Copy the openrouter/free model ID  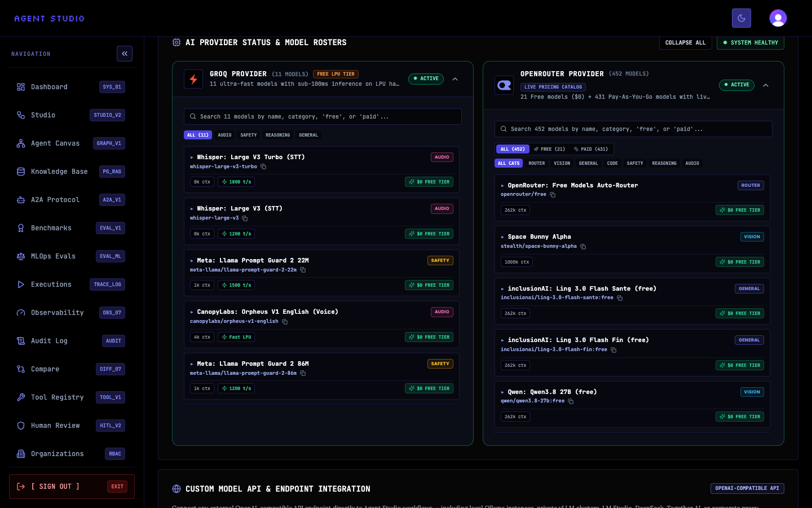[x=553, y=195]
